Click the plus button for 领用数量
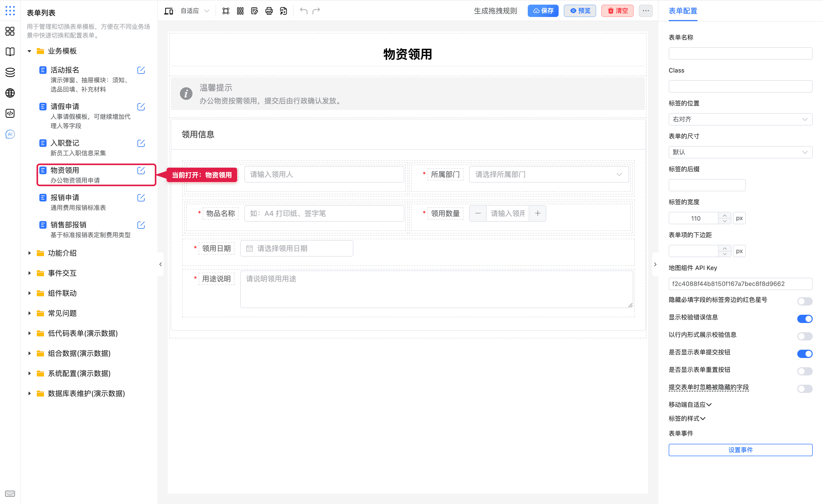The image size is (823, 504). pos(538,213)
